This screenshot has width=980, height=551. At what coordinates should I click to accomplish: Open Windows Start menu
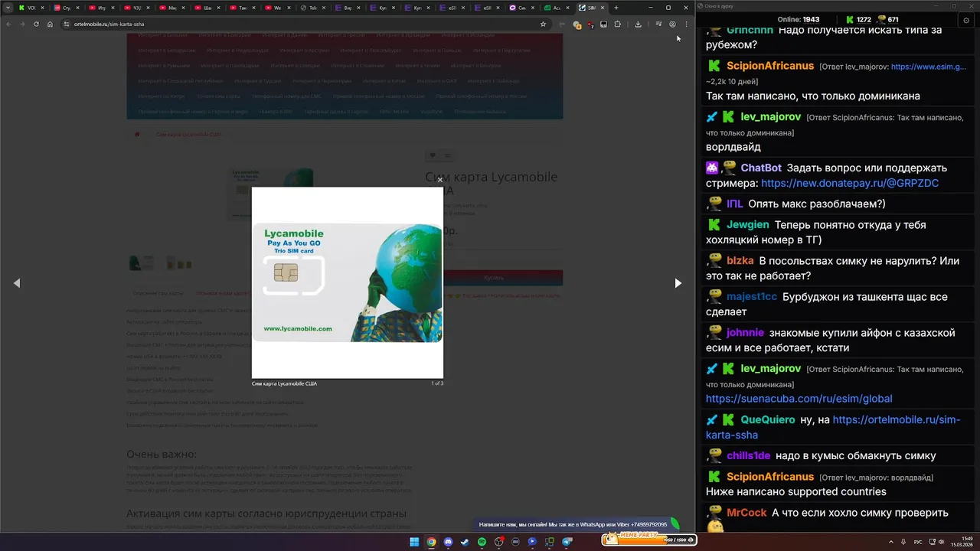[x=414, y=542]
